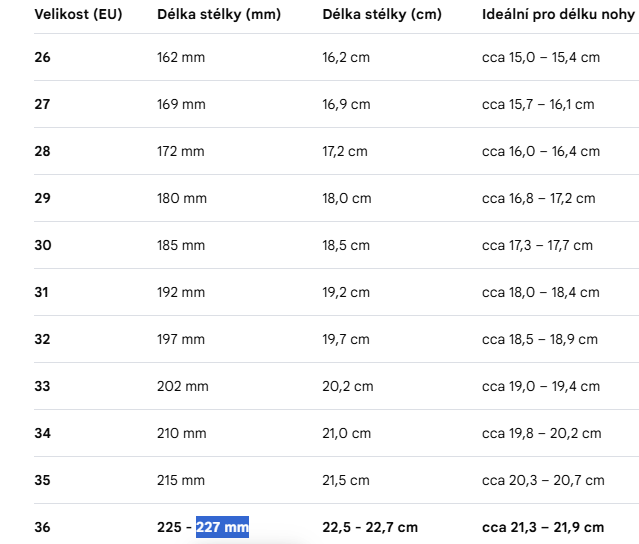Click the 'Ideální pro délku nohy' header
Image resolution: width=639 pixels, height=544 pixels.
tap(558, 14)
